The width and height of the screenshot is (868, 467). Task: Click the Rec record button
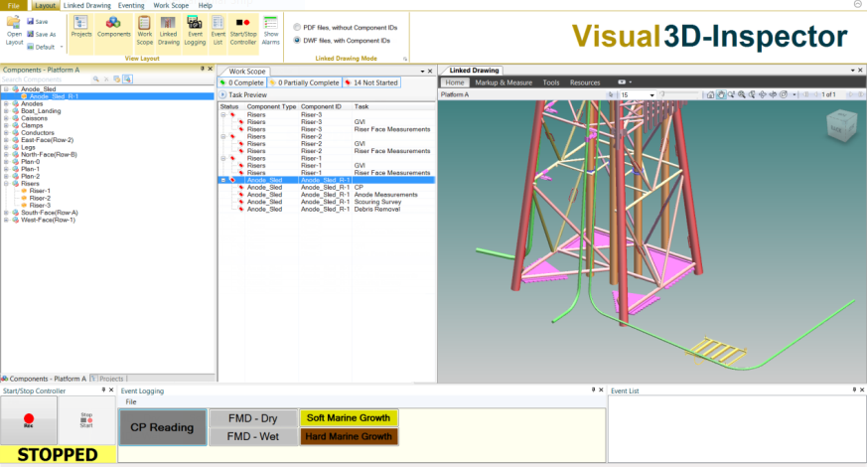(x=29, y=420)
